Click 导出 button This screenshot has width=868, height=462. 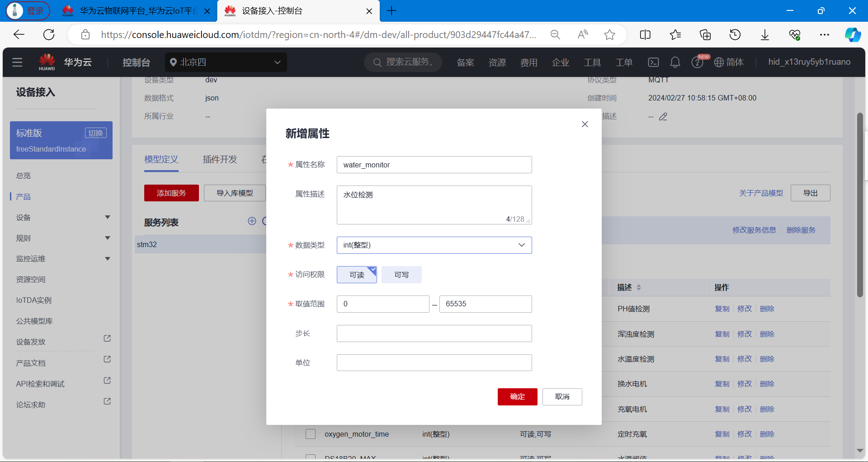click(810, 193)
